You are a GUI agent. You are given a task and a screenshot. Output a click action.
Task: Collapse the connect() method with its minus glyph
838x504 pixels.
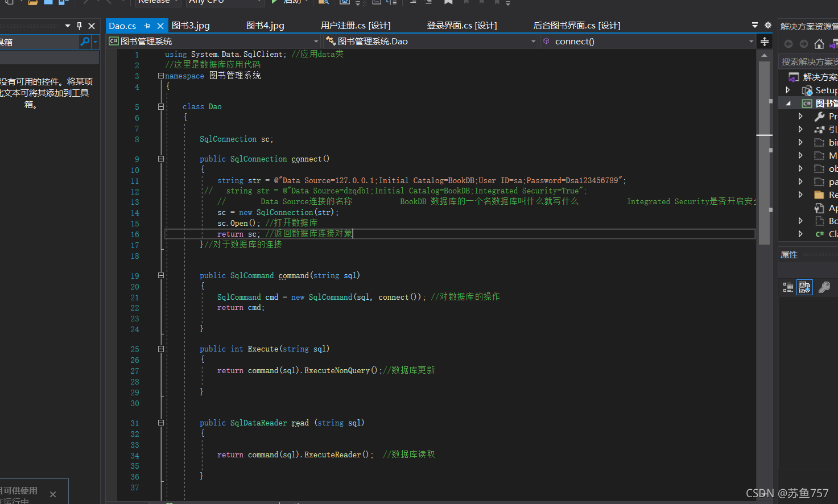click(x=160, y=159)
